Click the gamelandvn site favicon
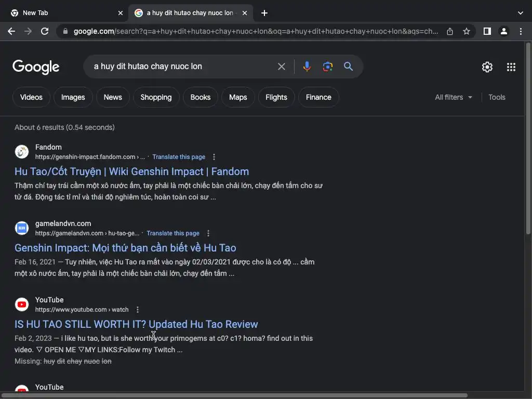Image resolution: width=532 pixels, height=399 pixels. [22, 228]
